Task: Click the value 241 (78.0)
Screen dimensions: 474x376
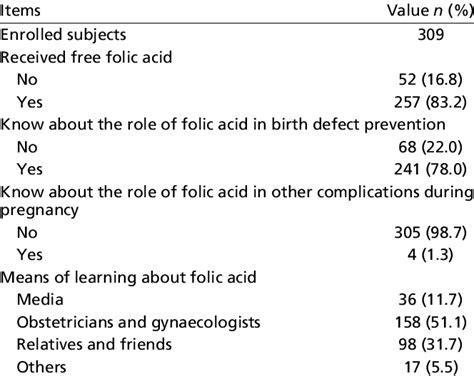Action: point(430,169)
